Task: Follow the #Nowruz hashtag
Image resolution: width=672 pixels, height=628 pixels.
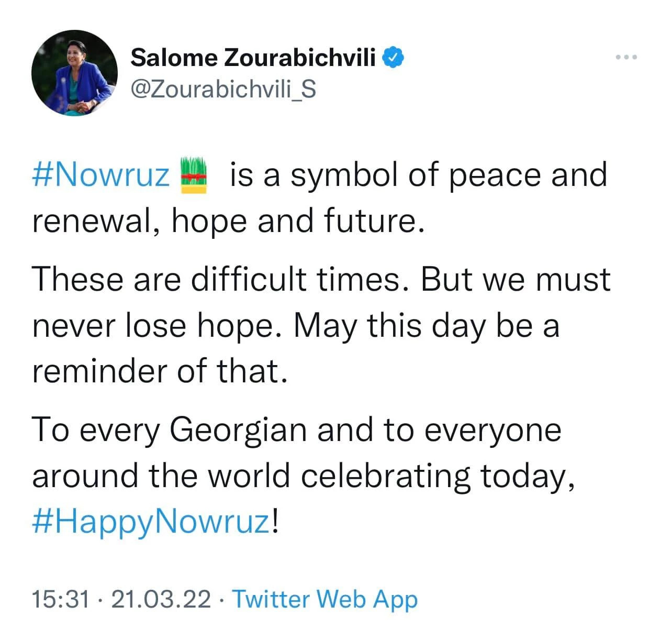Action: pos(101,174)
